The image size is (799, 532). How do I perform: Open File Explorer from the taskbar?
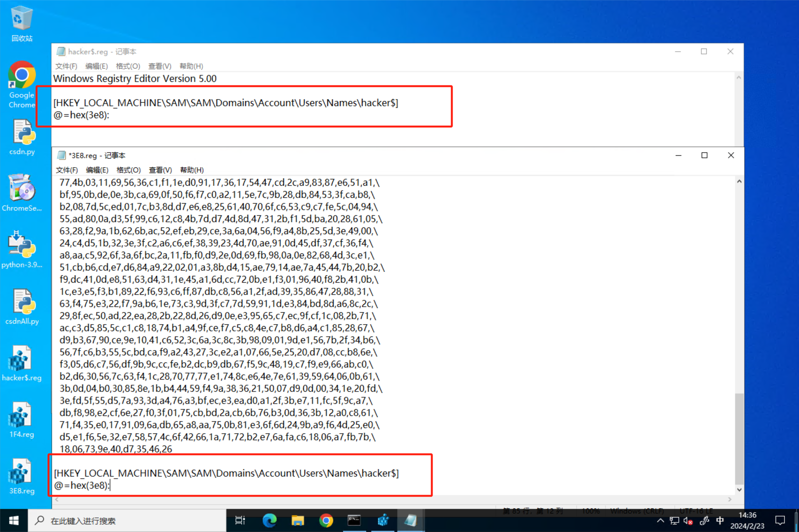click(298, 520)
